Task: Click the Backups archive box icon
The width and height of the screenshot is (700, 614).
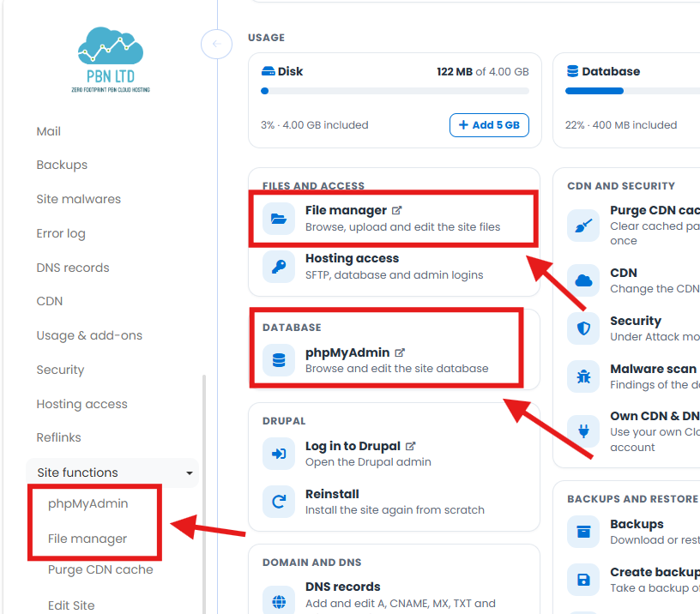Action: coord(583,532)
